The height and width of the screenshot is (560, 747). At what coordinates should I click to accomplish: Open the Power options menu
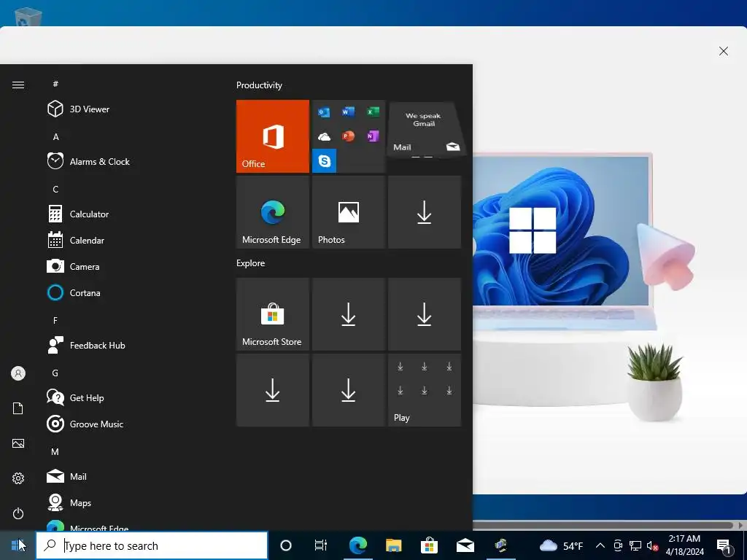18,513
